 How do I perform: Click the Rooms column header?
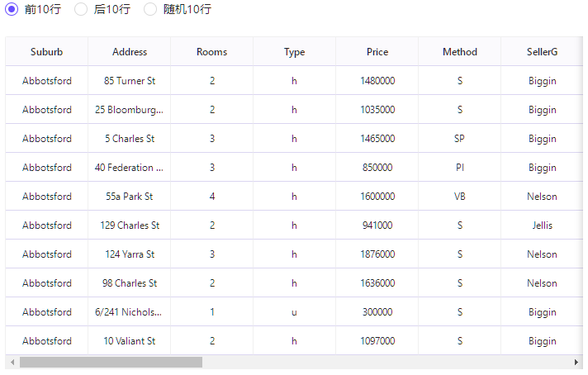point(211,52)
